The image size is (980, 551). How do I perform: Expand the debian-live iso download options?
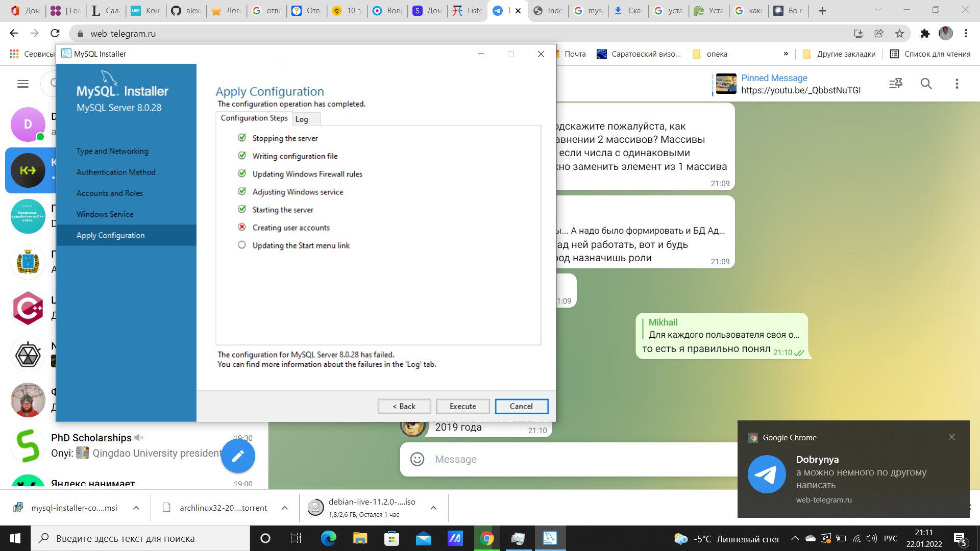(x=433, y=508)
